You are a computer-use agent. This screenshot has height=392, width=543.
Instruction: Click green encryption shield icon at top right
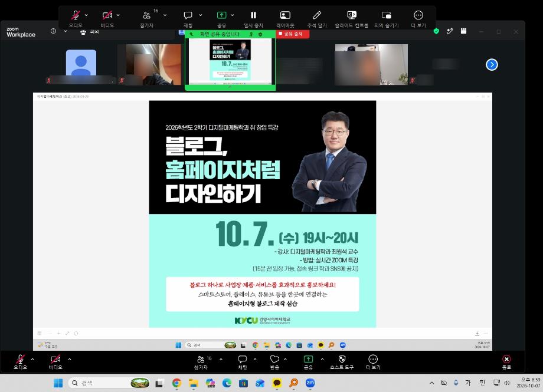[x=436, y=31]
